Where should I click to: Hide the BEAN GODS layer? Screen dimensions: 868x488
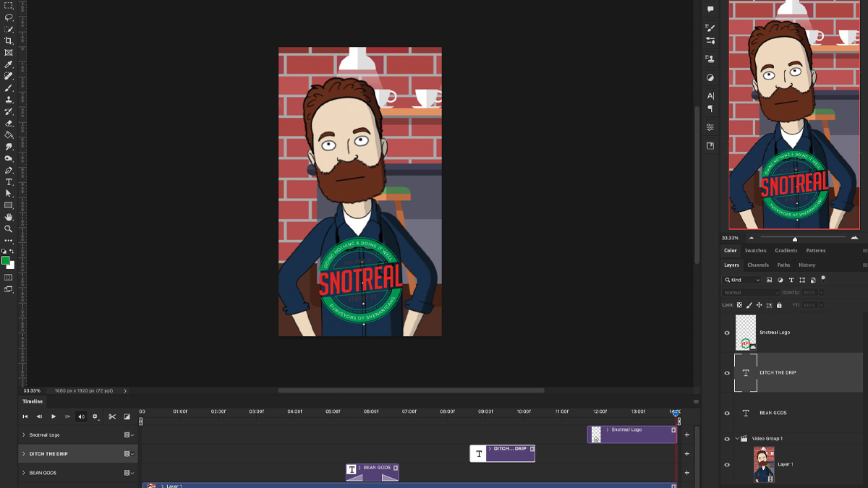tap(727, 413)
